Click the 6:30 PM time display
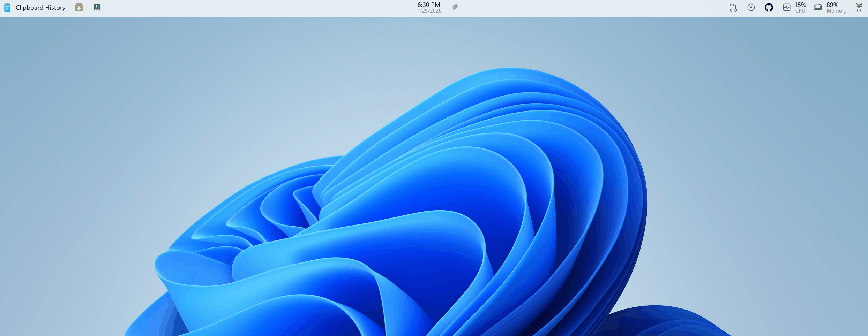Screen dimensions: 868x336 tap(428, 4)
